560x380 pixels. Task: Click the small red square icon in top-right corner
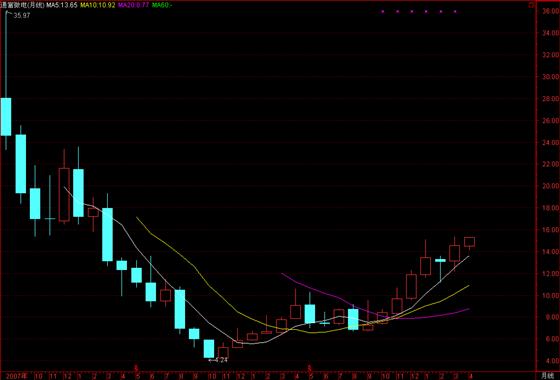point(531,5)
